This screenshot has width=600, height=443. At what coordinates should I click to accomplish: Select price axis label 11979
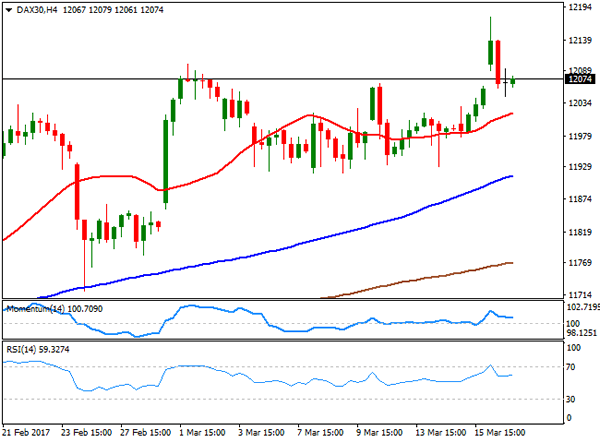pyautogui.click(x=580, y=136)
